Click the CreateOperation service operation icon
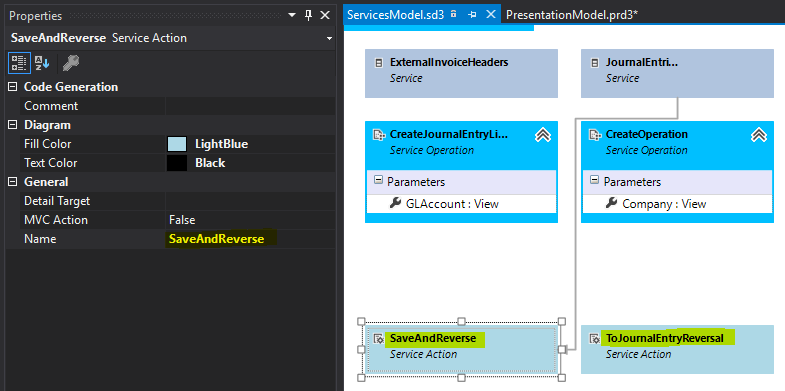Screen dimensions: 785x391 coord(595,135)
